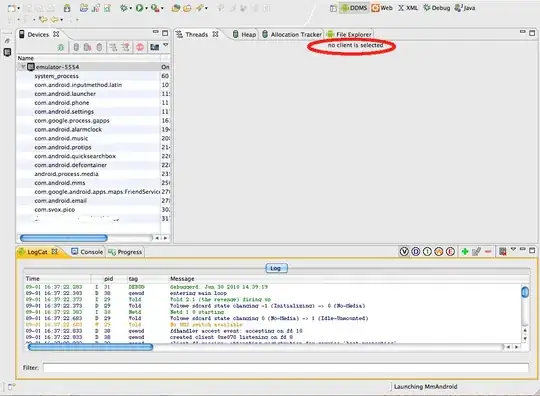Screen dimensions: 540x396
Task: Select the Log filter button
Action: point(276,268)
